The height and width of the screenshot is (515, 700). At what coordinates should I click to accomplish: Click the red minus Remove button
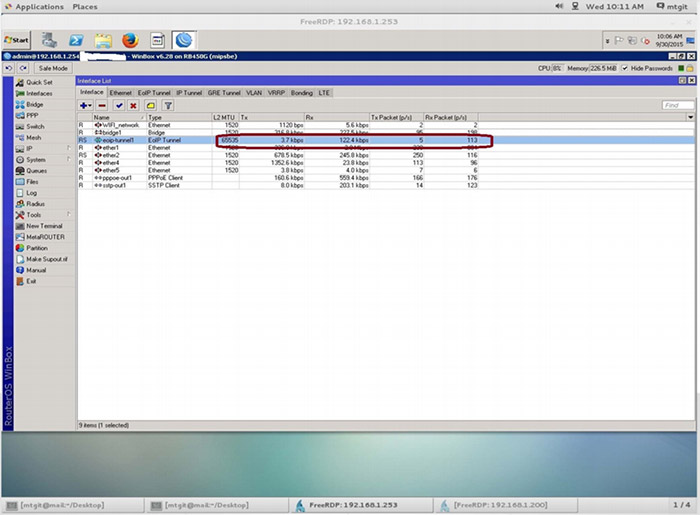click(102, 106)
